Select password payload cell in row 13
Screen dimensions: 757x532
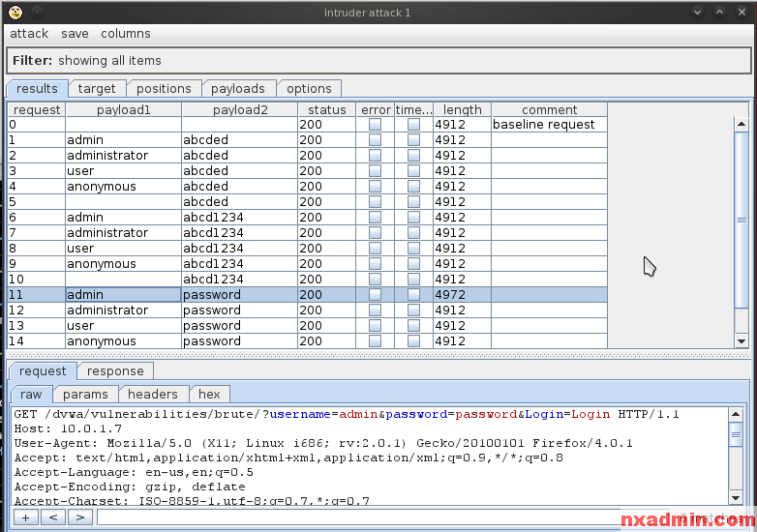click(x=240, y=326)
